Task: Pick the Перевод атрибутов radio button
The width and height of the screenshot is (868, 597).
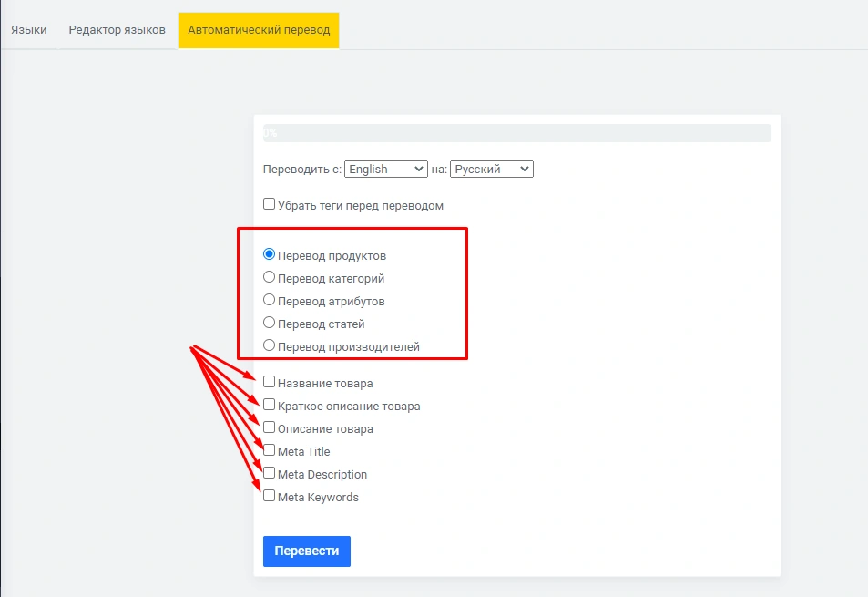Action: coord(269,300)
